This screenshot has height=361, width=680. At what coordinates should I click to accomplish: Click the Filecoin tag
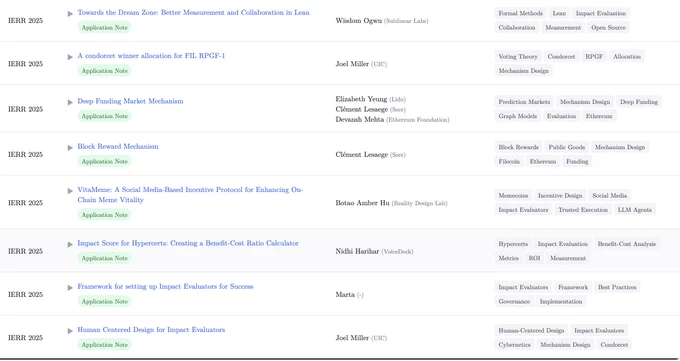[x=509, y=161]
